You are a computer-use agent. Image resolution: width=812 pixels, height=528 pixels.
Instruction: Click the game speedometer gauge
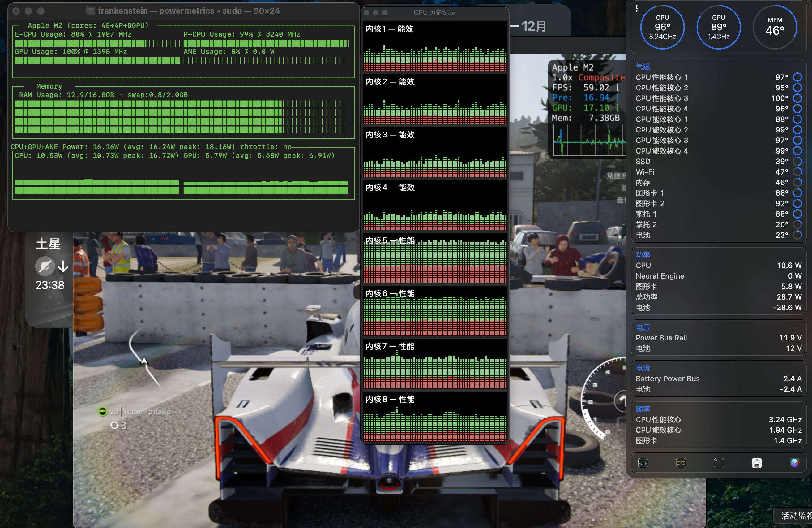pos(603,398)
